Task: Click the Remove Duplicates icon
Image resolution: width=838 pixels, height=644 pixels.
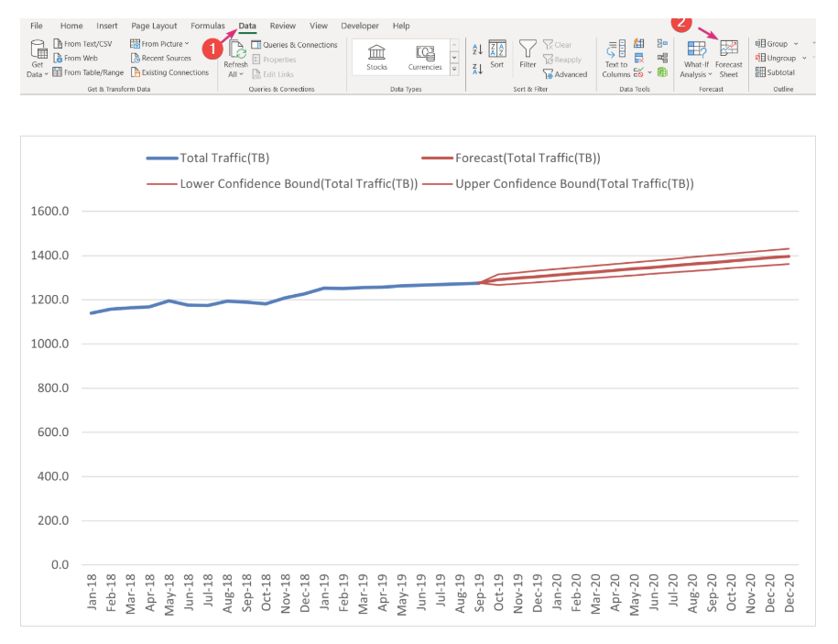Action: tap(638, 59)
